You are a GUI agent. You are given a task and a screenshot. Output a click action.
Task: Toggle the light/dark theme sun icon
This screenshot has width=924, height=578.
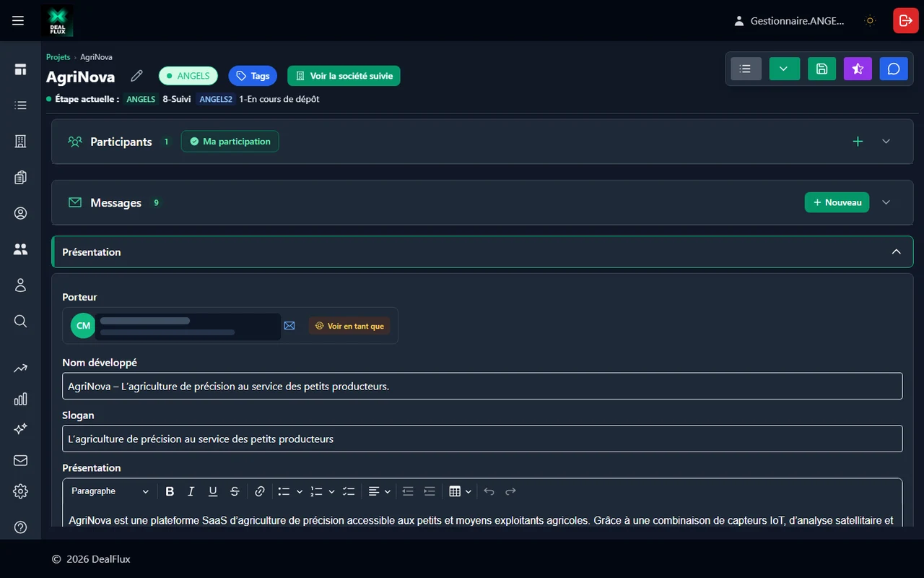coord(870,21)
